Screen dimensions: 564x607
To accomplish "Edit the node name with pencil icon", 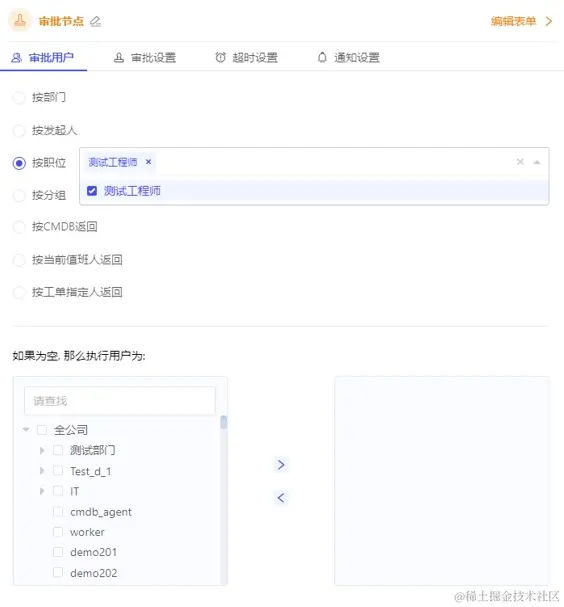I will tap(95, 21).
